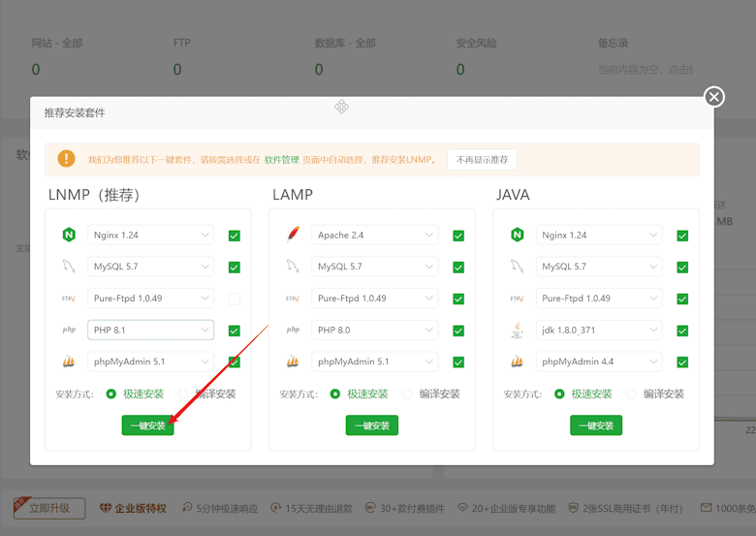Install the JAVA stack with 一键安装
The height and width of the screenshot is (536, 756).
coord(596,426)
